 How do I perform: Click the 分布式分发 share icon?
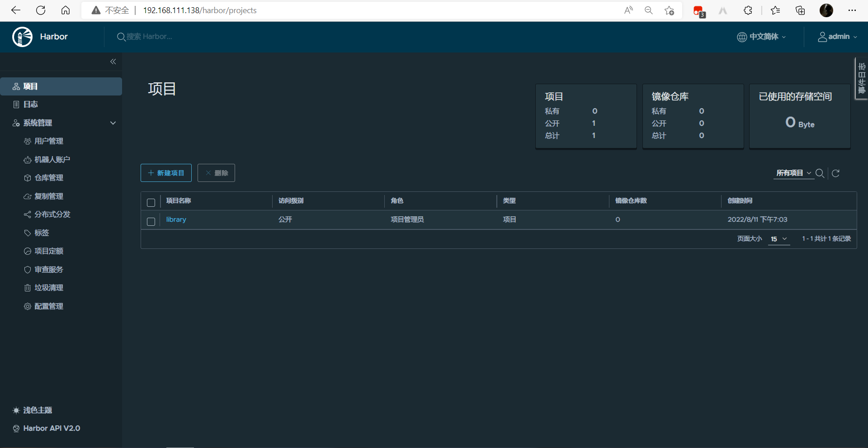click(28, 214)
